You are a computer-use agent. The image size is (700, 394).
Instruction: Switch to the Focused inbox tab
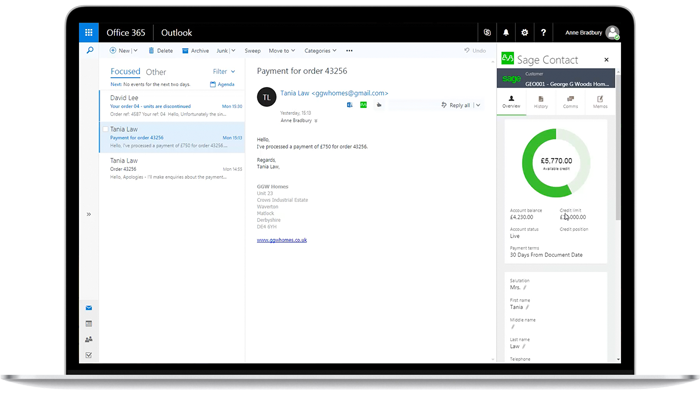click(x=125, y=71)
